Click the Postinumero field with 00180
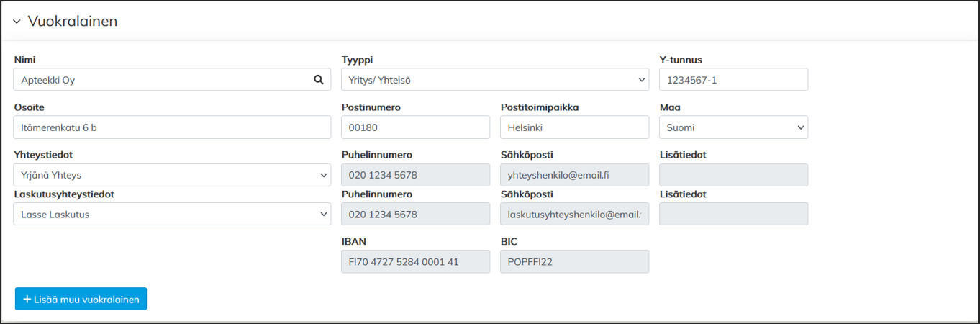This screenshot has width=980, height=324. [415, 127]
